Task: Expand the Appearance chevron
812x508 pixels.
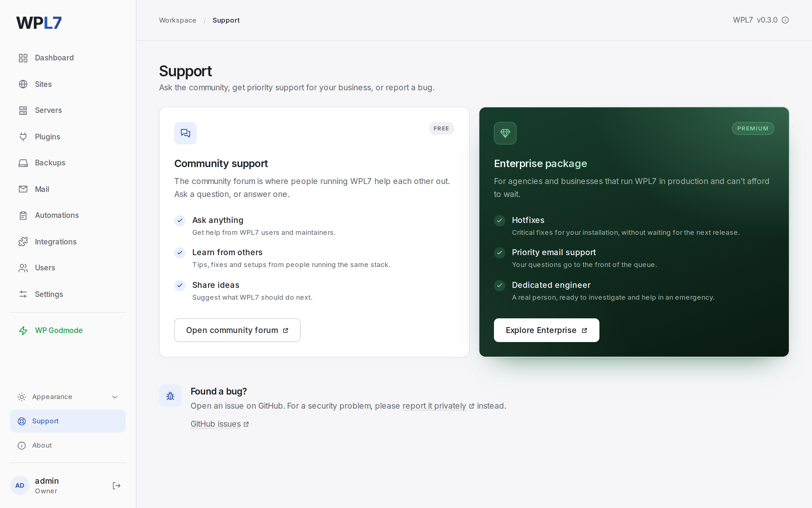Action: 114,397
